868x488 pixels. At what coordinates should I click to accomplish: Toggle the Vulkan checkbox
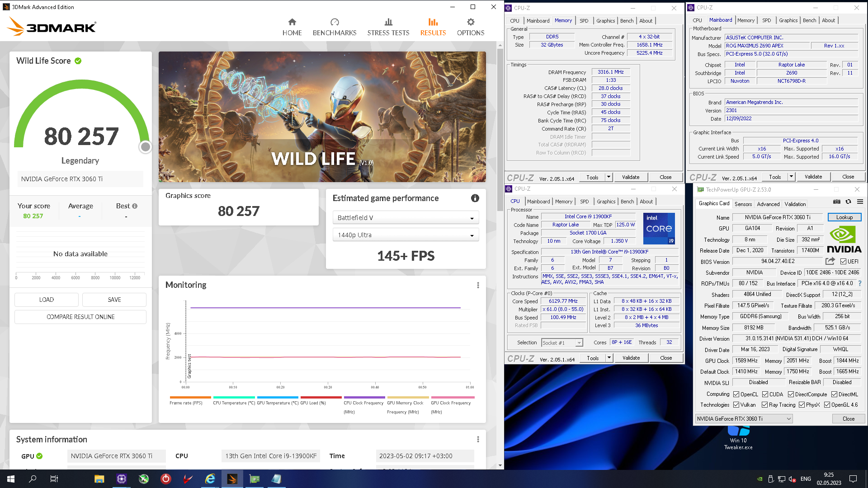736,405
